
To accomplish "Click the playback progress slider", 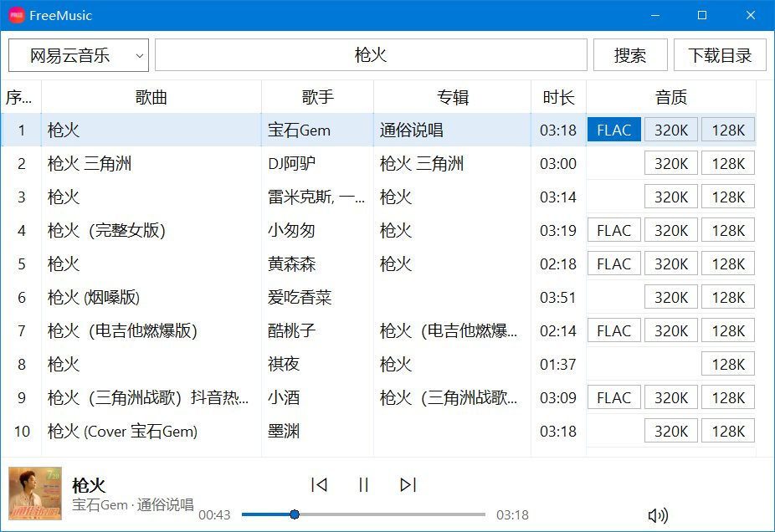I will (363, 514).
